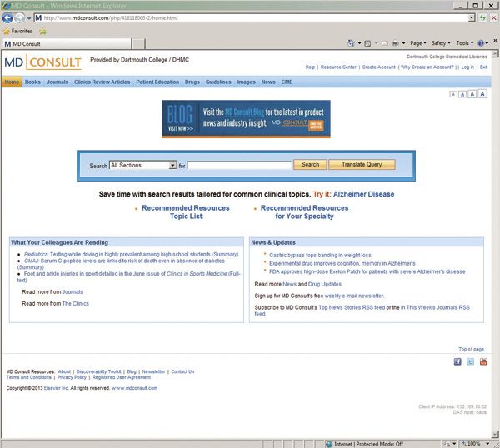Click the RSS feeds icon in command bar
Screen dimensions: 500x448
point(367,43)
